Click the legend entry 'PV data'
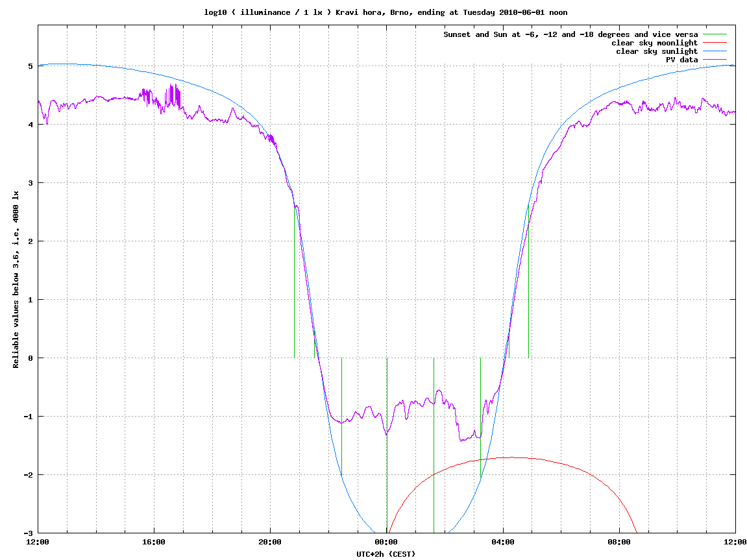The image size is (747, 560). point(681,60)
